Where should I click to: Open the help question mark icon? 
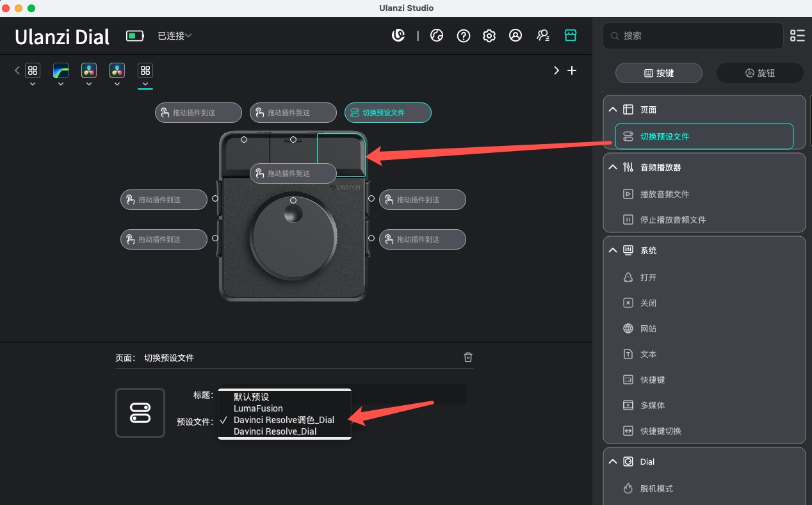(464, 36)
